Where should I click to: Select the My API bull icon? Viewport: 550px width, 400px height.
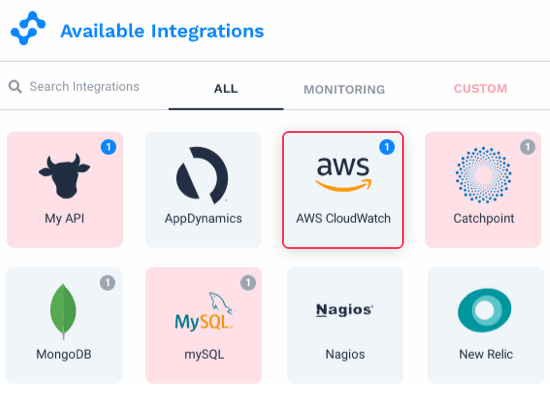coord(65,176)
